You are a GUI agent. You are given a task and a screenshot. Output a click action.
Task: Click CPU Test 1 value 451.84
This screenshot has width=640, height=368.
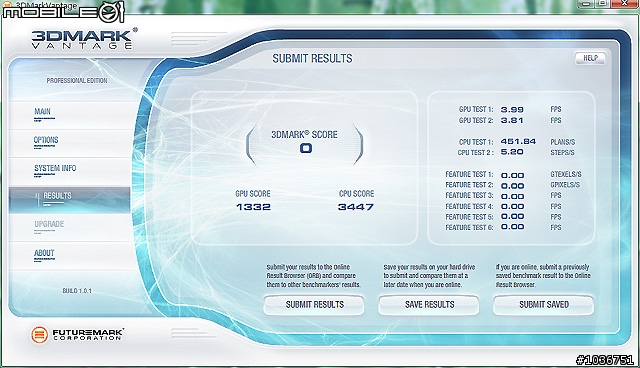518,142
